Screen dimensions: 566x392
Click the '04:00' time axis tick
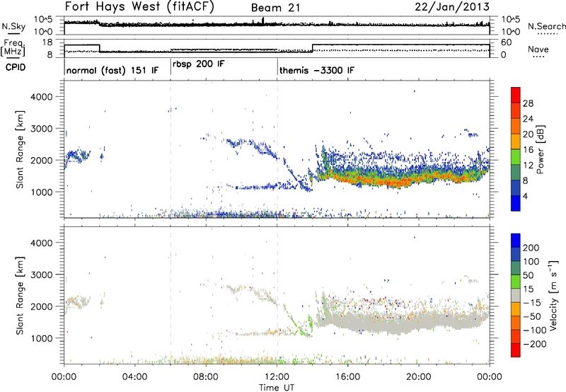[x=135, y=377]
